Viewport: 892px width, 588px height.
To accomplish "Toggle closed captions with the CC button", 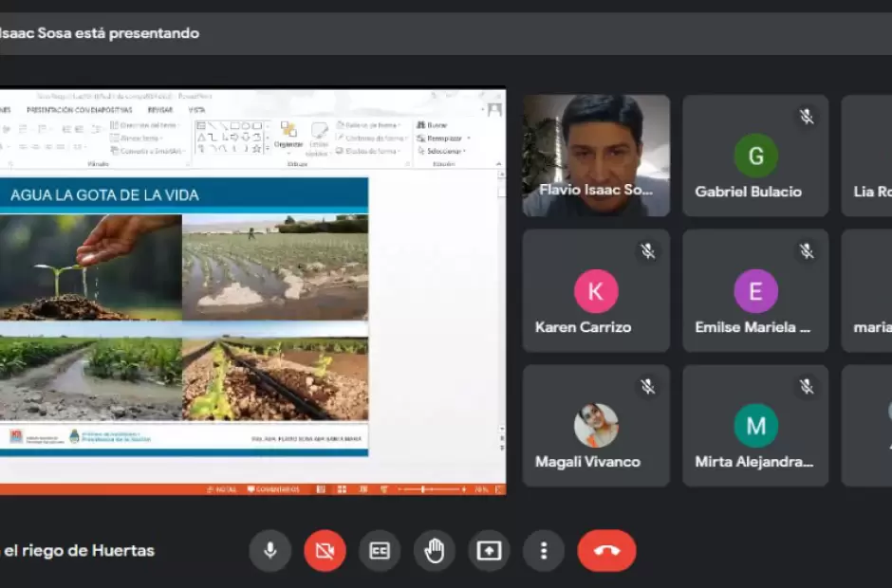I will click(380, 551).
